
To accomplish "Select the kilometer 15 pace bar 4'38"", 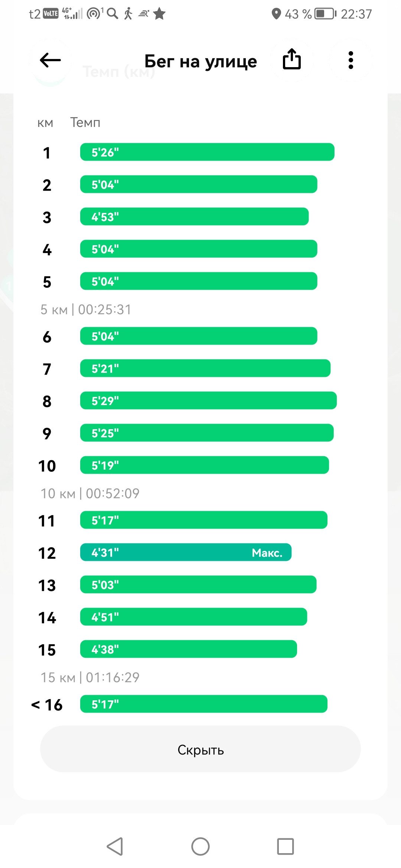I will coord(189,649).
